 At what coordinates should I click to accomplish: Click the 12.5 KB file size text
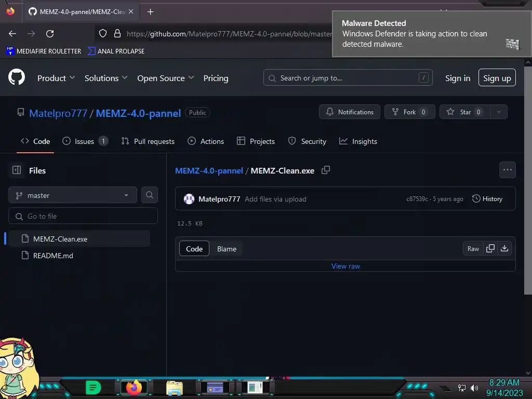[x=190, y=223]
